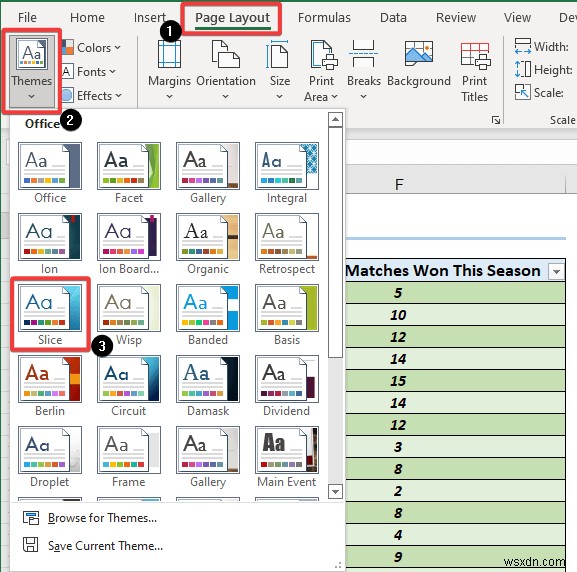
Task: Open the theme Fonts dropdown
Action: 89,71
